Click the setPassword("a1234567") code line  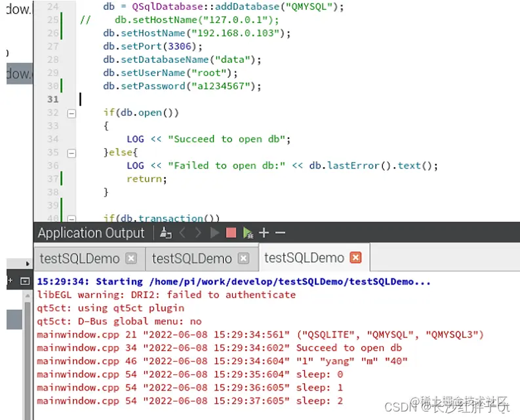pos(182,86)
